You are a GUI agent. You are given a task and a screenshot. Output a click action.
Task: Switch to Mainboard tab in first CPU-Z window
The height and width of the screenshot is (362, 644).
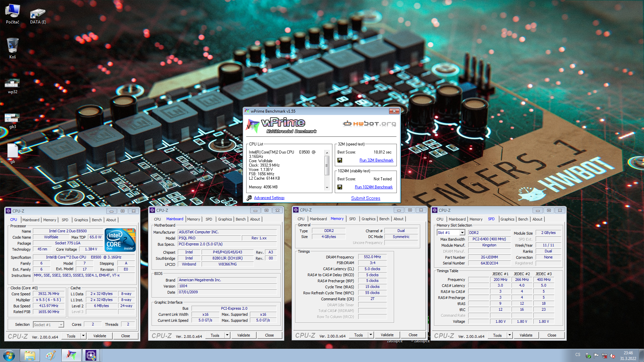click(x=31, y=220)
